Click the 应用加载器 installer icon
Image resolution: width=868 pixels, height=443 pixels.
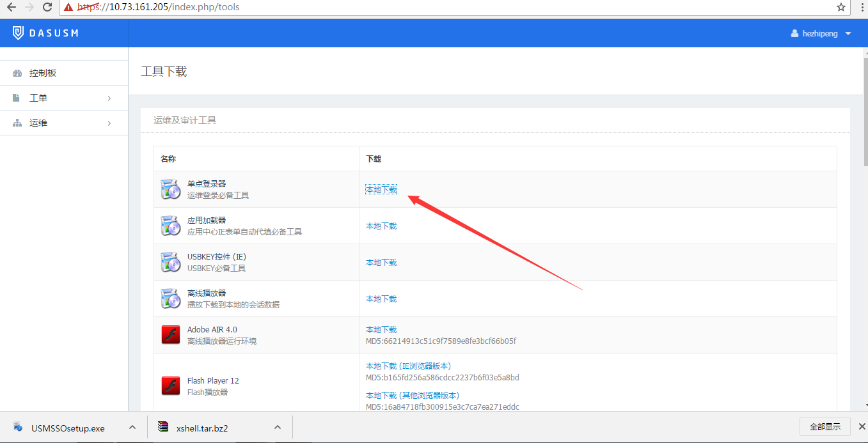pos(170,226)
